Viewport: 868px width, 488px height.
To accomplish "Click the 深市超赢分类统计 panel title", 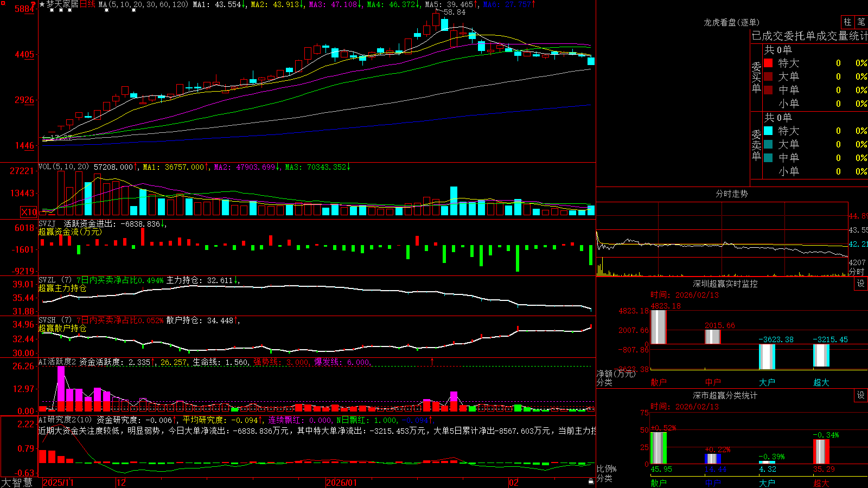I will pos(725,395).
